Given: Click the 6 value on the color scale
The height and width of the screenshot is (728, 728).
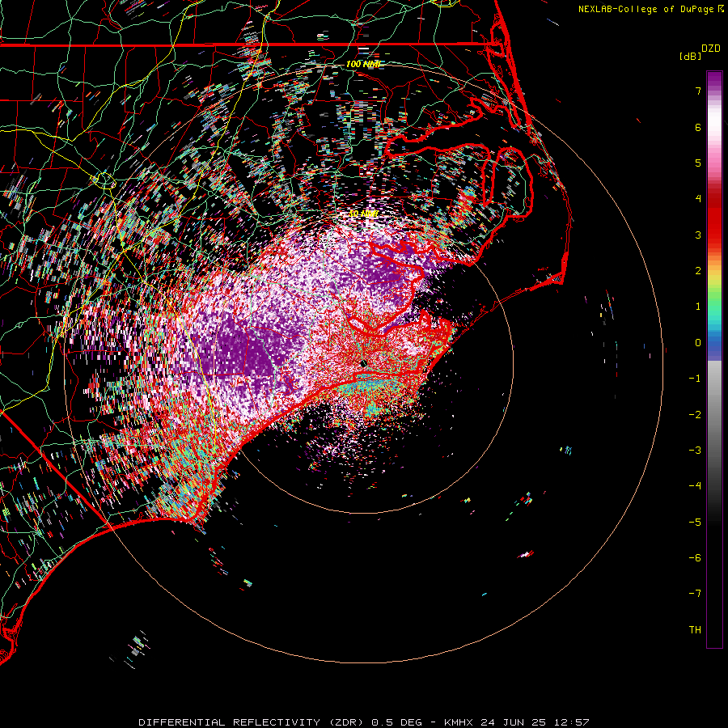Looking at the screenshot, I should coord(698,127).
